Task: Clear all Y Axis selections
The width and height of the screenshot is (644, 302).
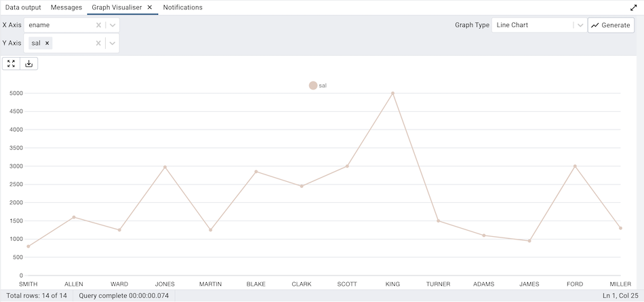Action: (98, 43)
